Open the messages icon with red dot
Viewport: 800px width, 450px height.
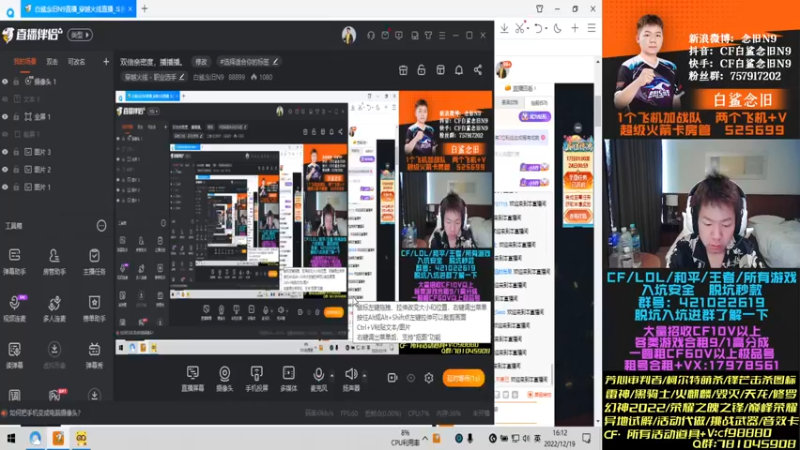385,35
